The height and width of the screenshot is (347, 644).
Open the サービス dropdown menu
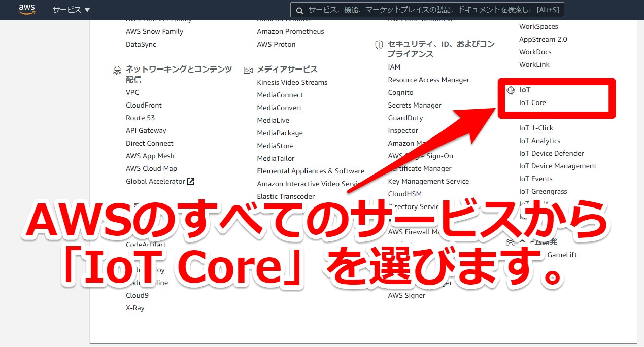tap(70, 9)
